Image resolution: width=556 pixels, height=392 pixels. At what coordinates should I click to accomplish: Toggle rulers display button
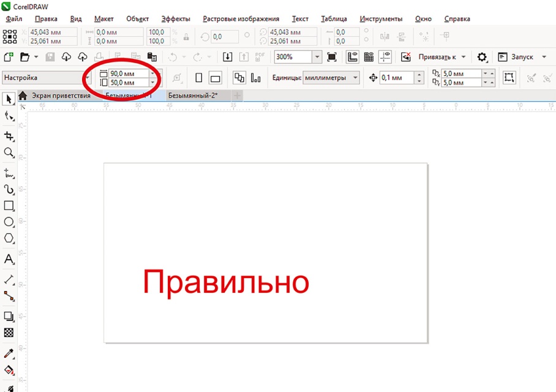tap(353, 57)
